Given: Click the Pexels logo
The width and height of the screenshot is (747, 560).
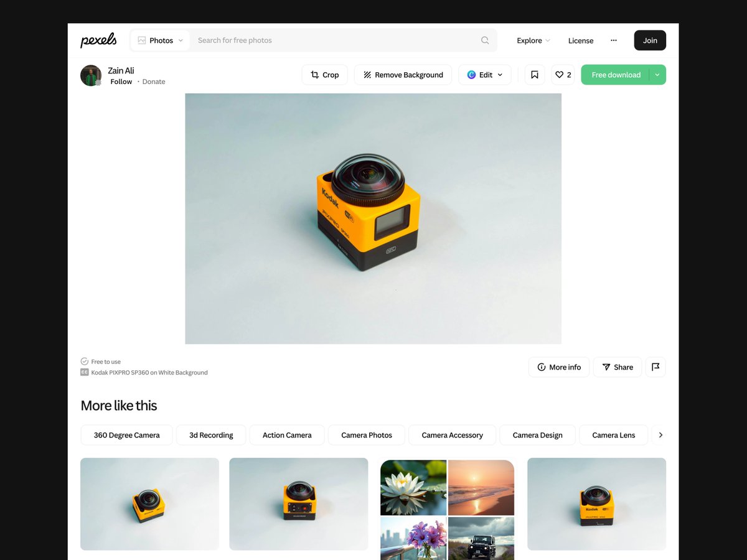Looking at the screenshot, I should 98,40.
